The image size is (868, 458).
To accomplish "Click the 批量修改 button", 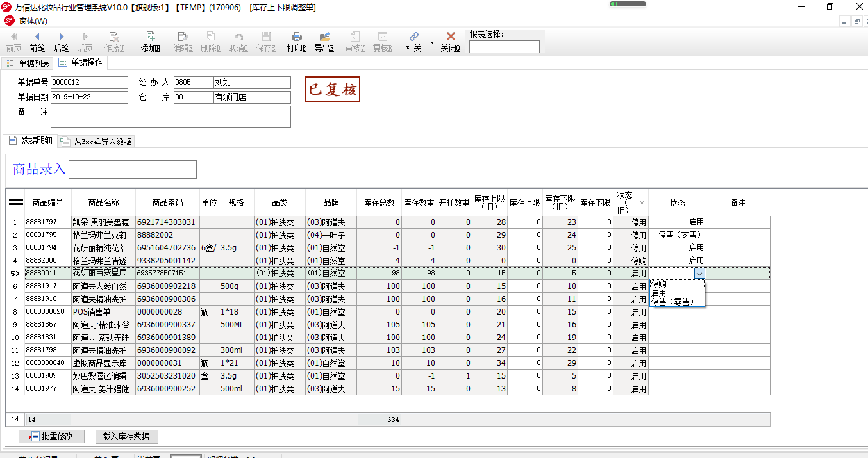I will 51,436.
